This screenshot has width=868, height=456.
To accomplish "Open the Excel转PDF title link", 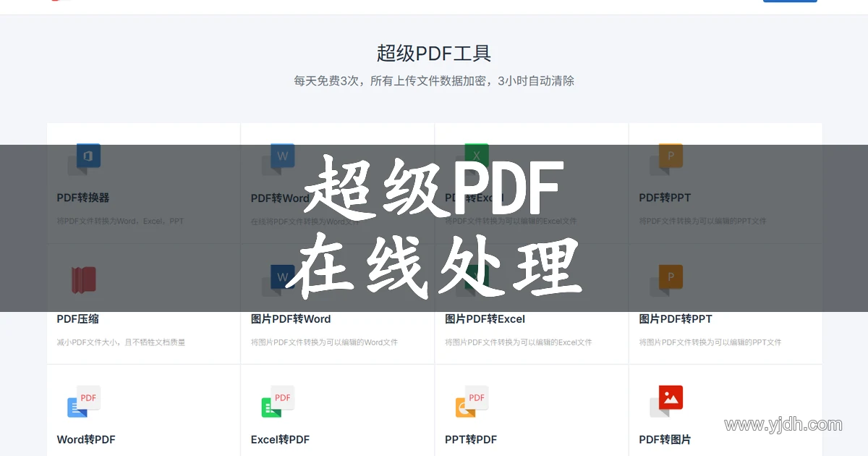I will click(x=280, y=439).
